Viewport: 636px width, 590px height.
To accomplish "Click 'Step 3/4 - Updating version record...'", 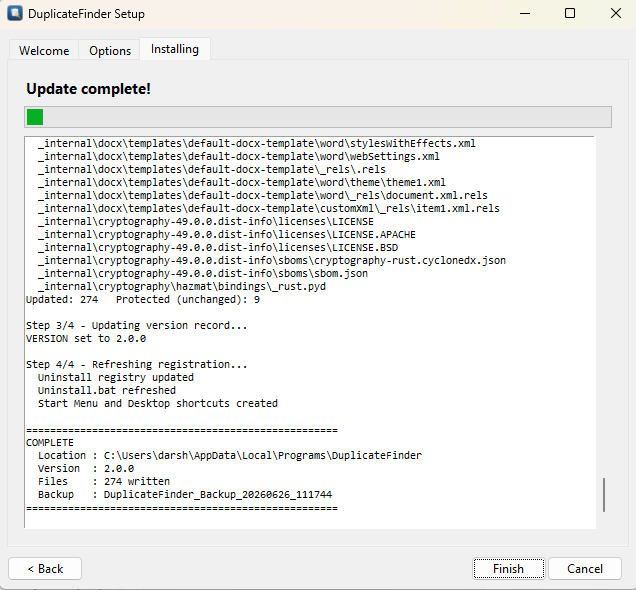I will [x=136, y=326].
